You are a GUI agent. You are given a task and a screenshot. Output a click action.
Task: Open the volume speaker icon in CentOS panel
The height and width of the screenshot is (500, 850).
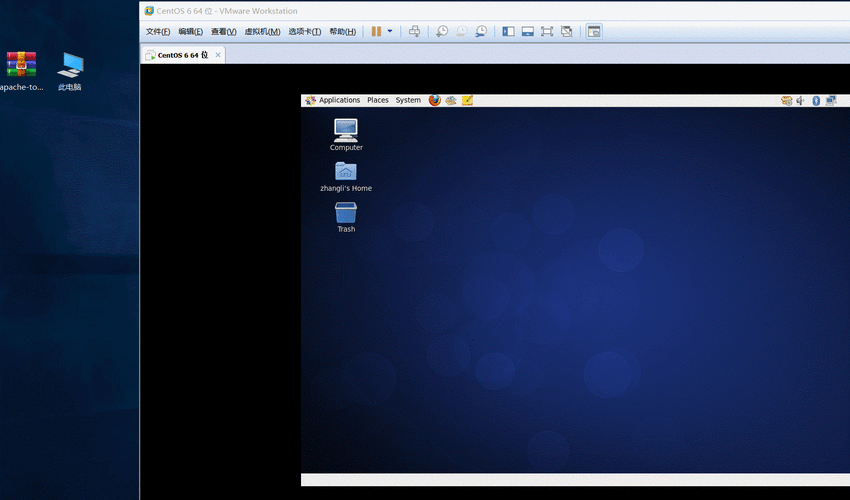[801, 100]
